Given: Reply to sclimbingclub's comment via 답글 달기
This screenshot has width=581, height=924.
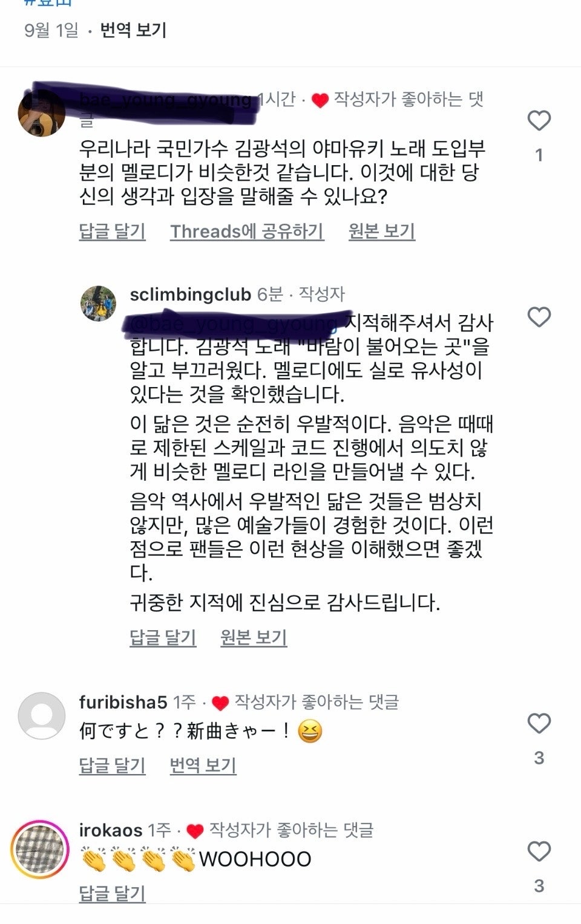Looking at the screenshot, I should 163,637.
